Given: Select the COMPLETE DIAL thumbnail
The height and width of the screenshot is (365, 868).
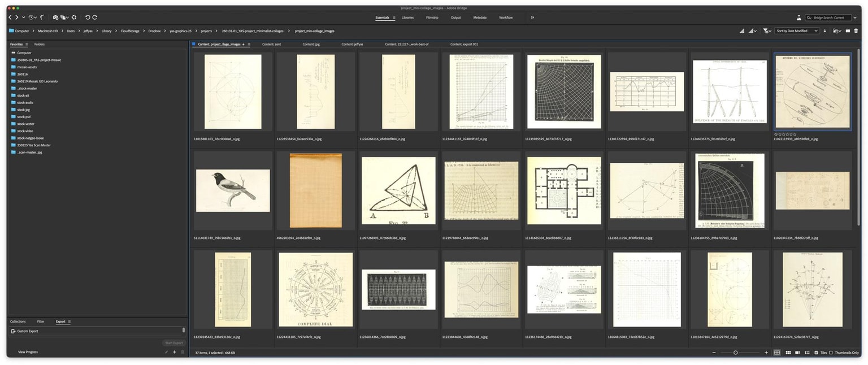Looking at the screenshot, I should [x=315, y=289].
